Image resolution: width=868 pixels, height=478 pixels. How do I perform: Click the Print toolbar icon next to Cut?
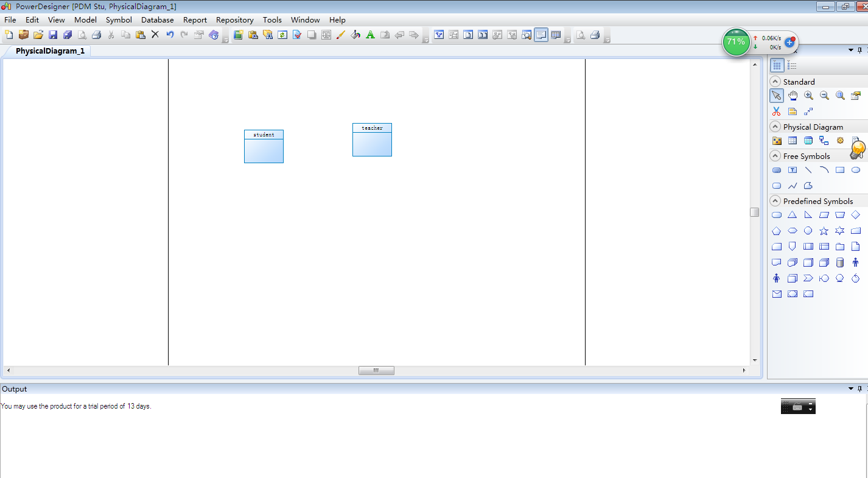tap(96, 35)
